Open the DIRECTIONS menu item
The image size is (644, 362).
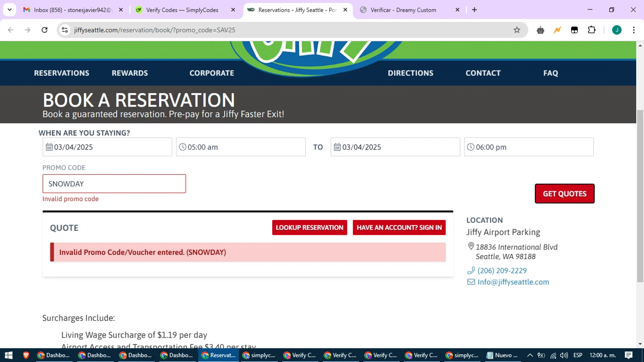point(410,73)
